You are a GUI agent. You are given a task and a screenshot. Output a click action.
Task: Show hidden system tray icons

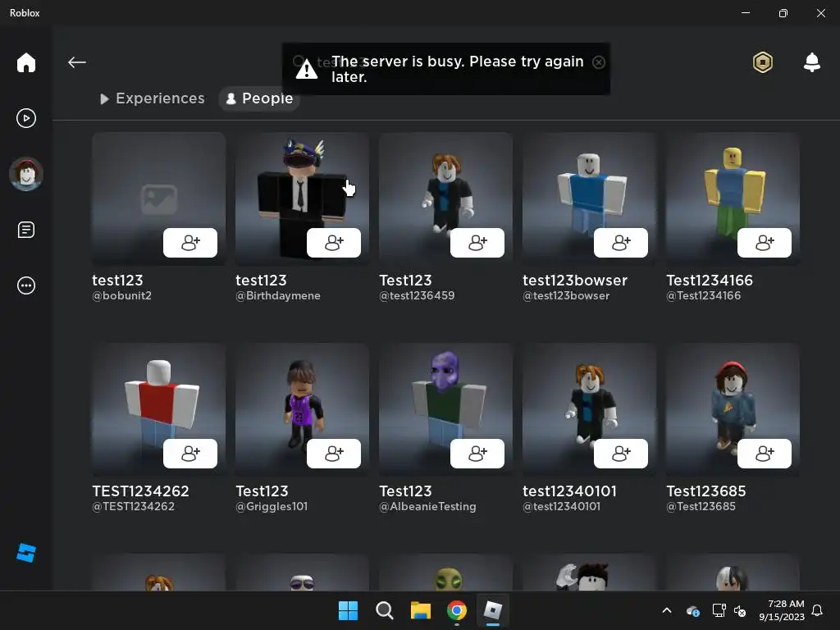[667, 610]
